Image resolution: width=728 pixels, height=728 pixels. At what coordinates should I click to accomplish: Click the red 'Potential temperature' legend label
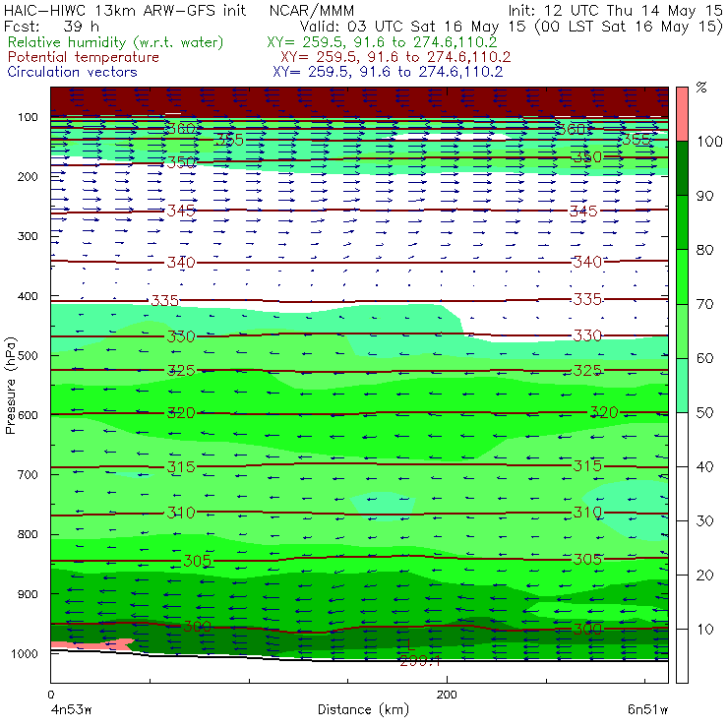tap(83, 57)
